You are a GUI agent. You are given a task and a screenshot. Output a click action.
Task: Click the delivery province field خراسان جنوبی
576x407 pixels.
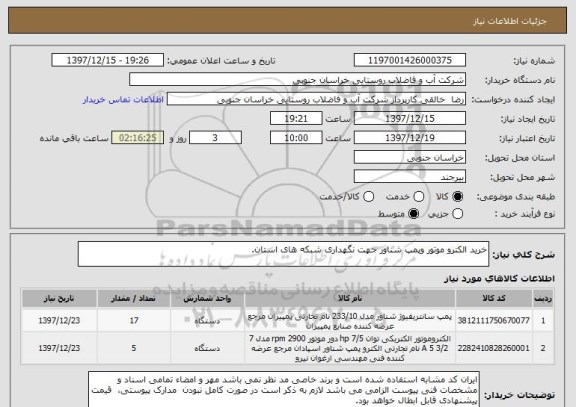(410, 158)
